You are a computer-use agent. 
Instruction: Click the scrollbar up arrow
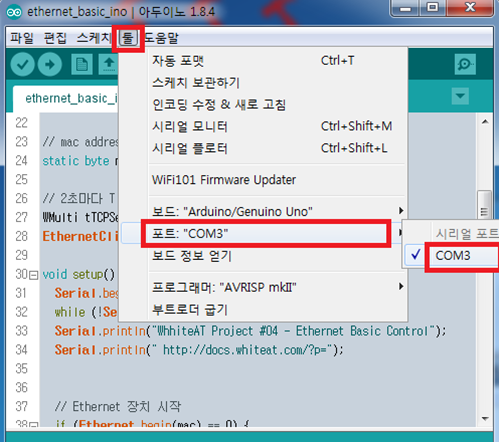point(485,122)
